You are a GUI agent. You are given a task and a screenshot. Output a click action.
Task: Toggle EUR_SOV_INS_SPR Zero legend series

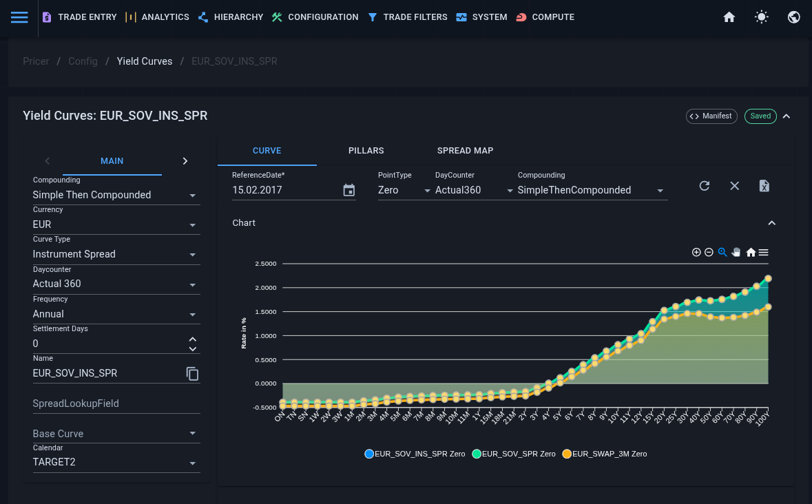coord(415,454)
